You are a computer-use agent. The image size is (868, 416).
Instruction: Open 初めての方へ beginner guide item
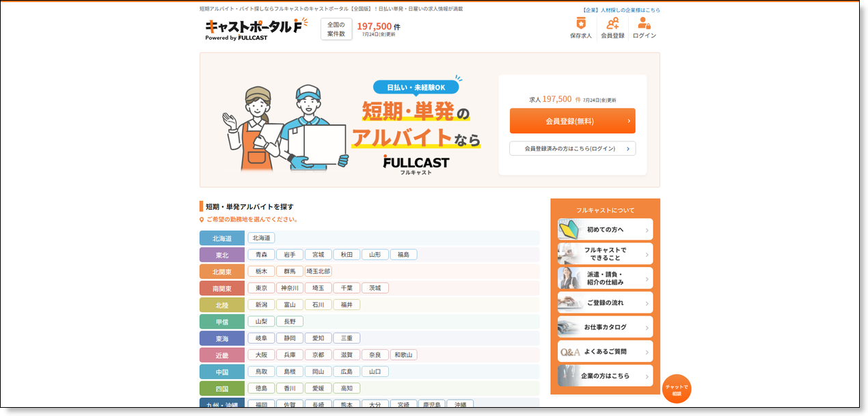click(605, 230)
